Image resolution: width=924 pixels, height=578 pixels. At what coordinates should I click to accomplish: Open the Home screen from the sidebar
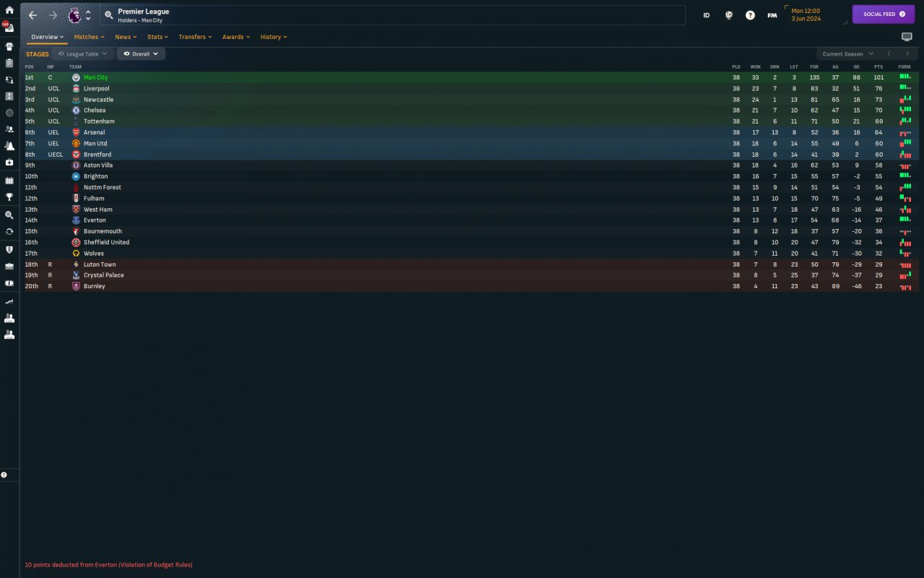pyautogui.click(x=9, y=10)
